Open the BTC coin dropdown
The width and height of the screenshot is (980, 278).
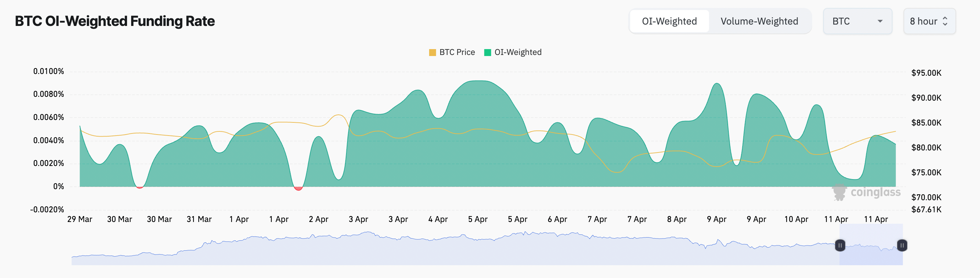[857, 21]
